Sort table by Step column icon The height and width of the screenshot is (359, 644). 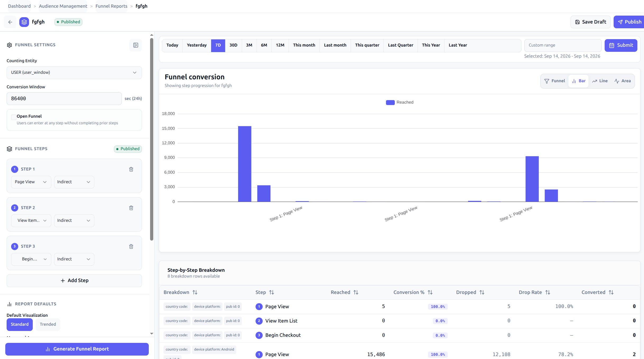[272, 292]
